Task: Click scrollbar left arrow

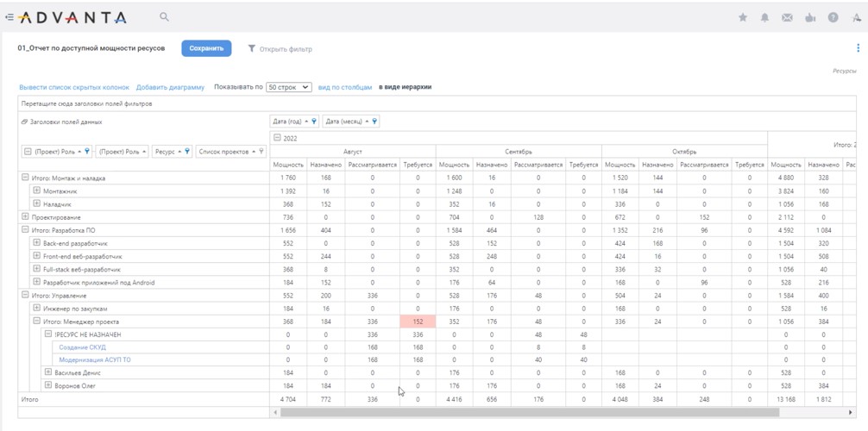Action: (x=274, y=413)
